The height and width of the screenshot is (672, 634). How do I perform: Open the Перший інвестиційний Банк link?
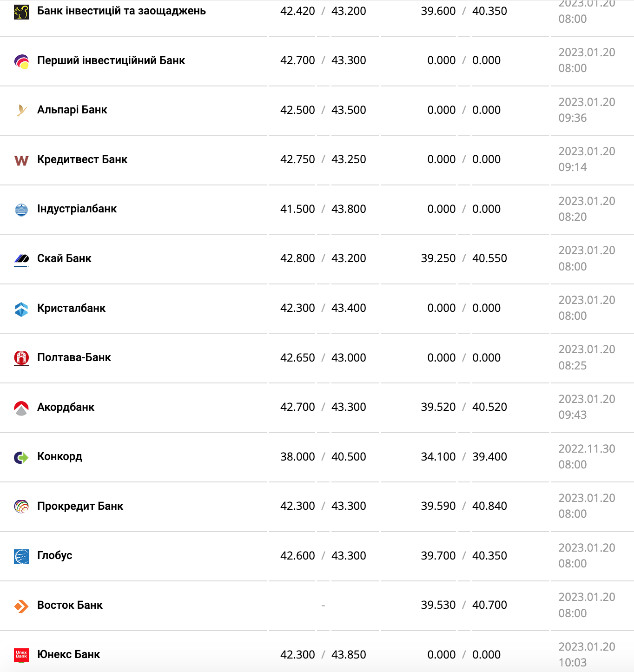[x=111, y=60]
